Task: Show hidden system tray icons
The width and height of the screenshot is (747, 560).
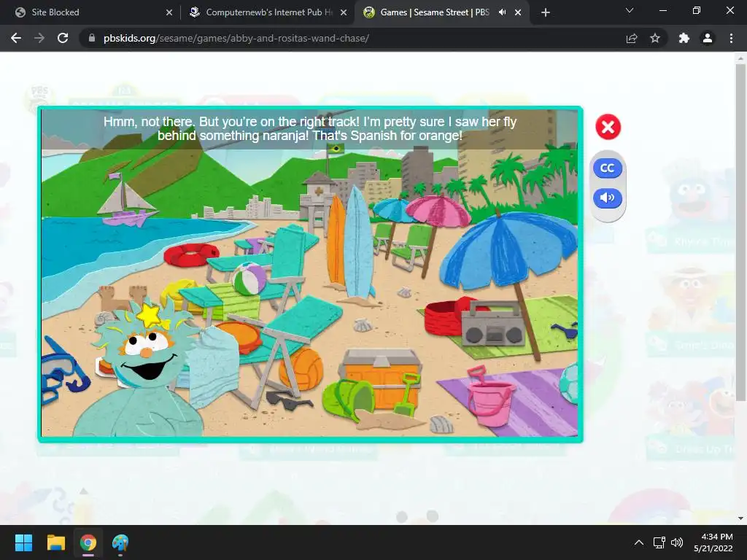Action: coord(639,542)
